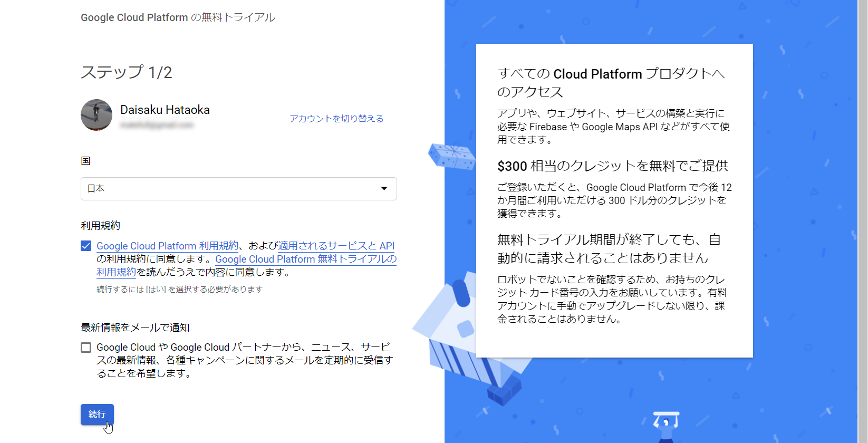The height and width of the screenshot is (443, 868).
Task: Click the Google Cloud Platform の無料トライアル title
Action: coord(178,17)
